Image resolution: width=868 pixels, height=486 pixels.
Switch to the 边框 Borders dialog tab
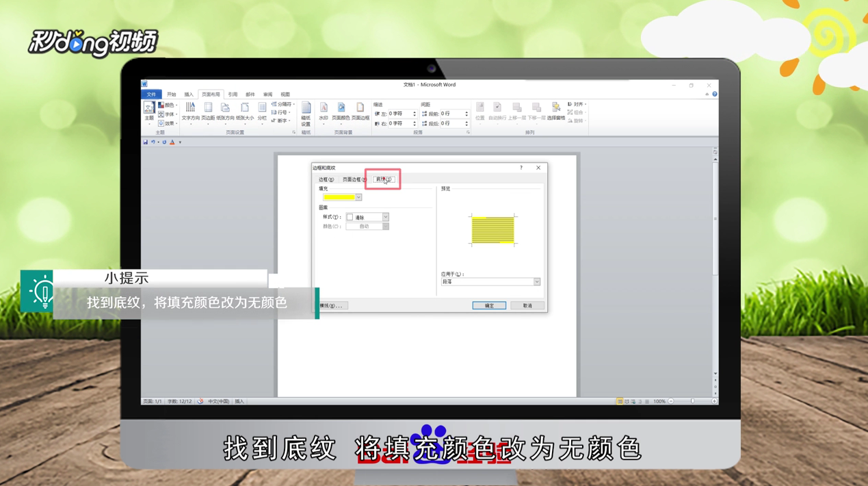point(326,179)
